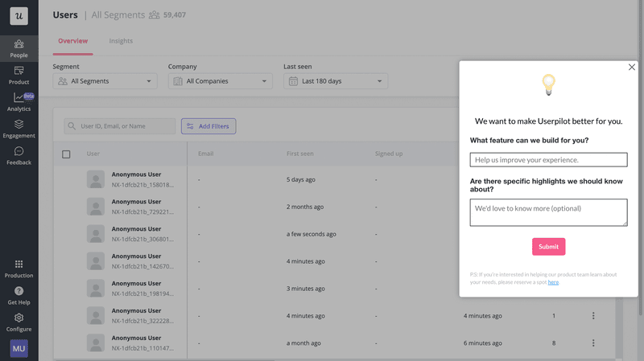The height and width of the screenshot is (361, 644).
Task: Click the MU user avatar
Action: pyautogui.click(x=19, y=348)
